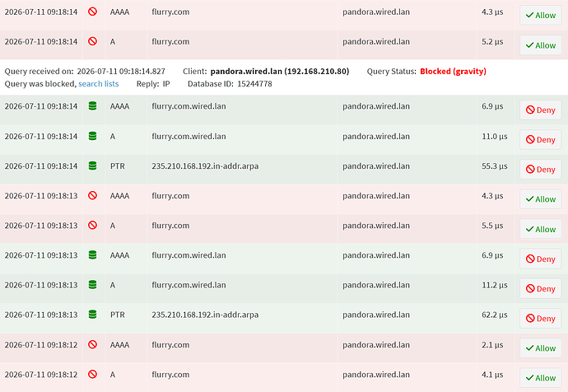Select the 55.3 µs reply time
568x392 pixels.
pyautogui.click(x=495, y=166)
